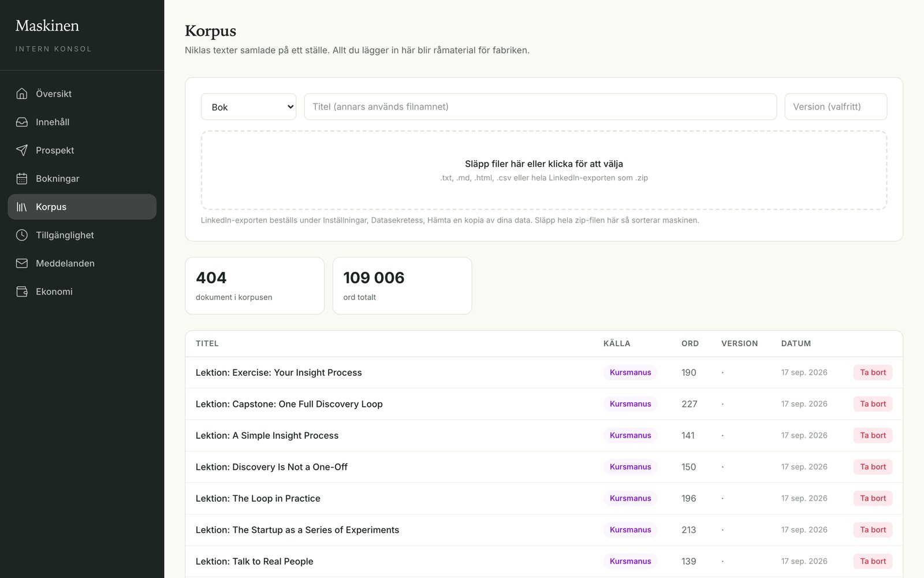Select title 'Lektion: Capstone: One Full Discovery Loop'
This screenshot has height=578, width=924.
pos(289,404)
